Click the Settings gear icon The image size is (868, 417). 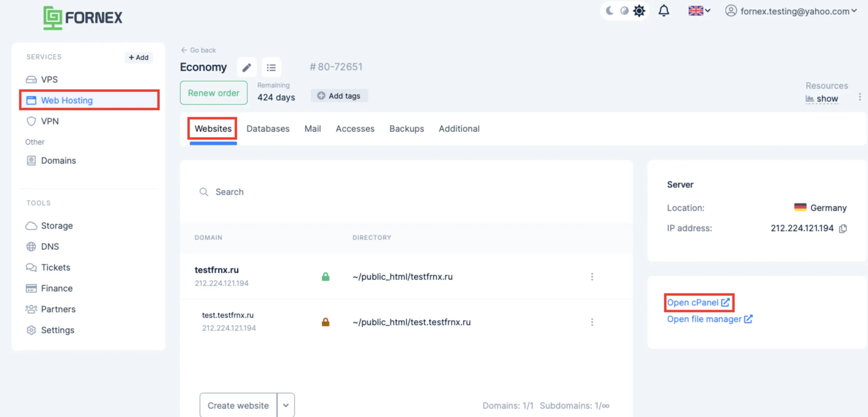tap(31, 330)
